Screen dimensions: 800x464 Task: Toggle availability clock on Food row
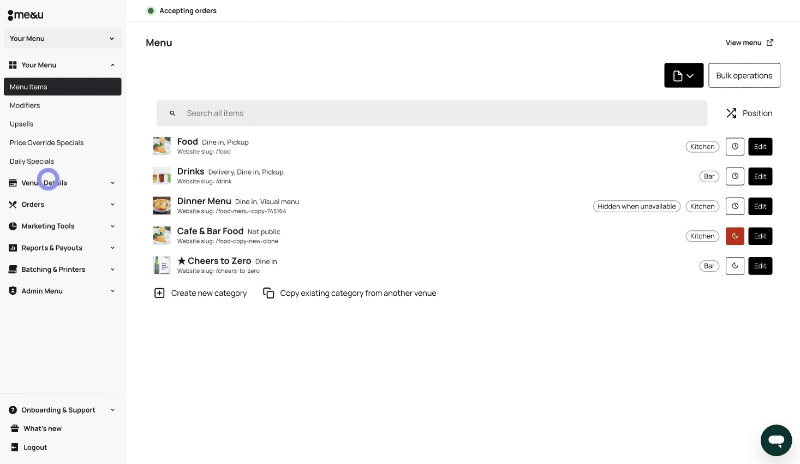point(735,146)
